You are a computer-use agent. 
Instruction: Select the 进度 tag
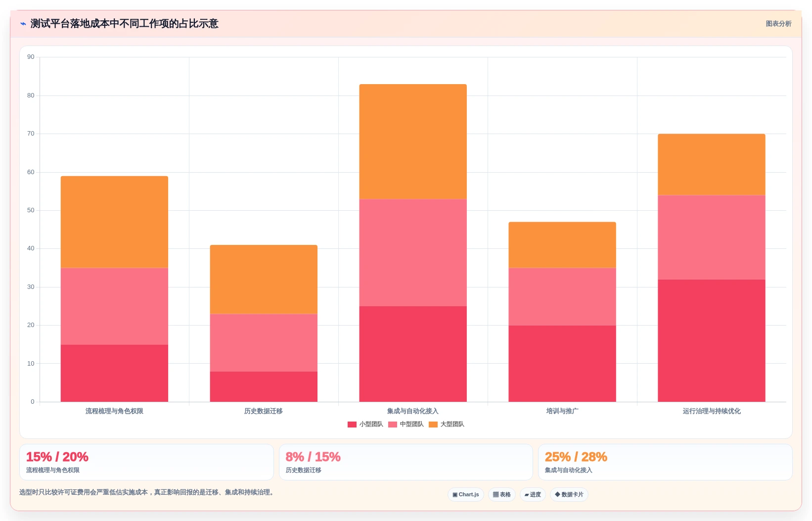click(x=533, y=494)
